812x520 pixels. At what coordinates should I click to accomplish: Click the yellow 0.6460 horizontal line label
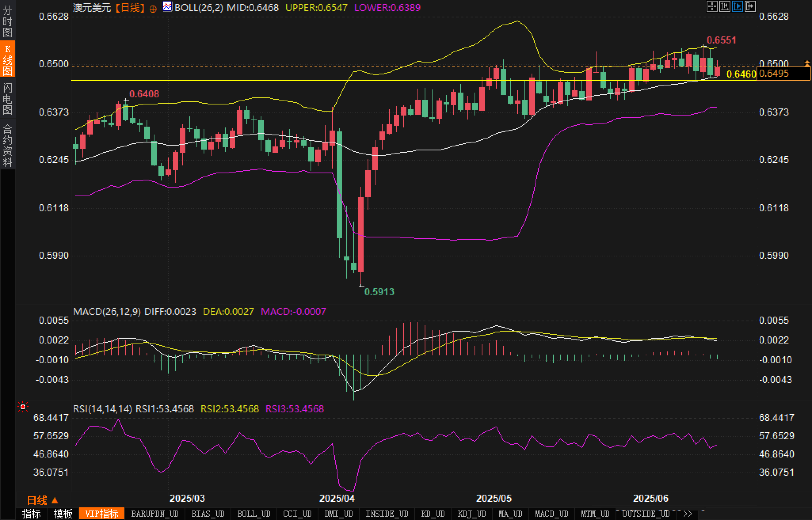tap(741, 74)
